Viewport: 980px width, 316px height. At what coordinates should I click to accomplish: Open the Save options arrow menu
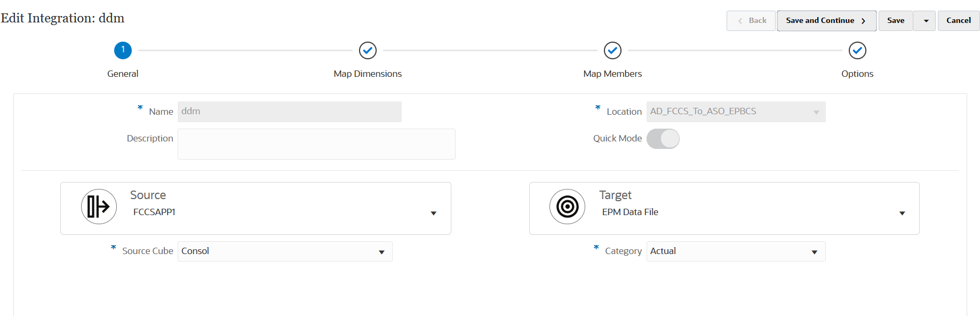click(x=926, y=21)
